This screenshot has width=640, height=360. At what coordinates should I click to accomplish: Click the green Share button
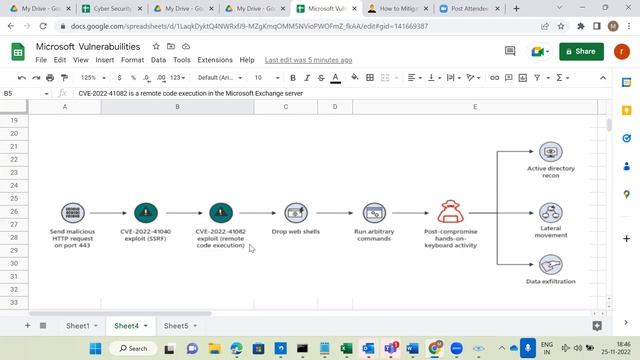click(581, 51)
